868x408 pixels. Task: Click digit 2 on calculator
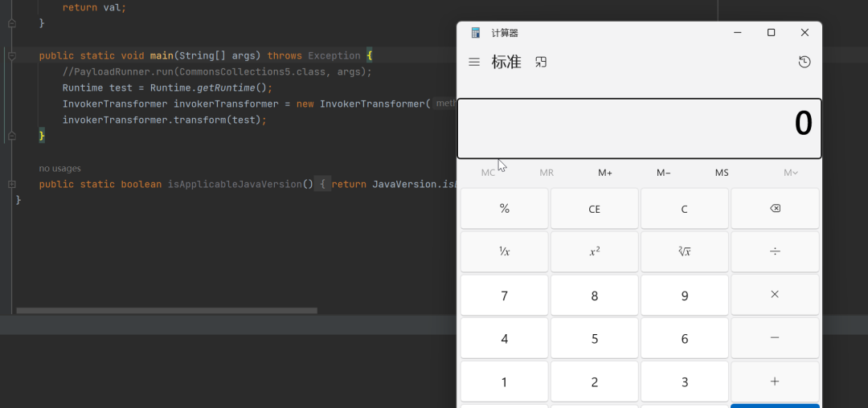(595, 381)
